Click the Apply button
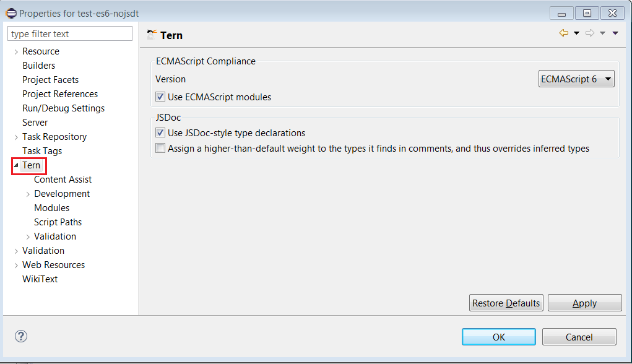Viewport: 632px width, 364px height. (584, 303)
